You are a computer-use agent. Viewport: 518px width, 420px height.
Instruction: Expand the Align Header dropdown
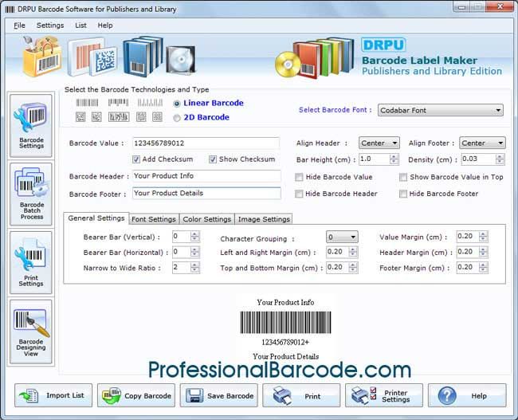click(379, 143)
